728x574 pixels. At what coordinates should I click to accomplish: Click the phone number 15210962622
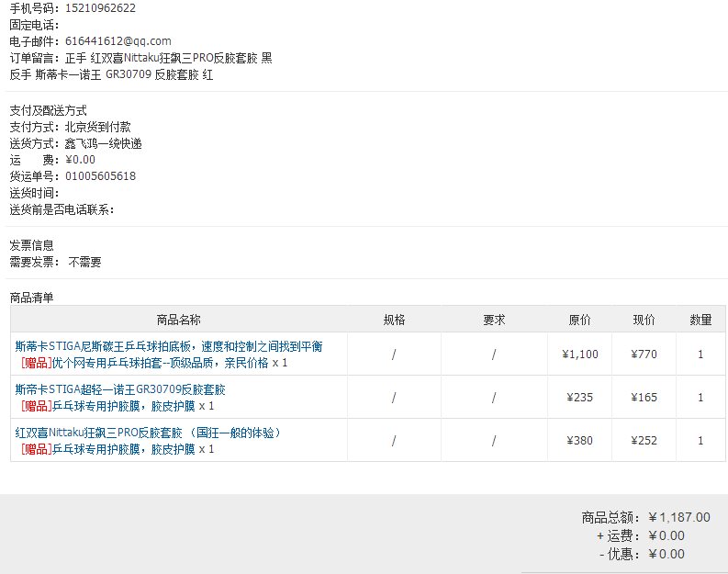point(100,8)
